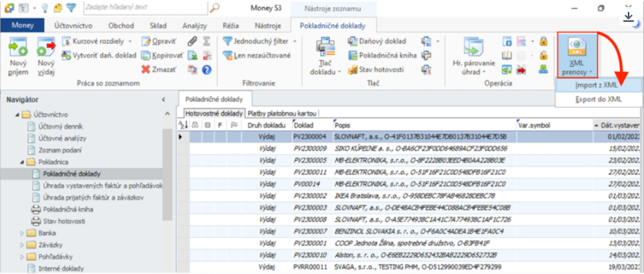Screen dimensions: 644x274
Task: Click the search magnifier icon
Action: tap(214, 8)
